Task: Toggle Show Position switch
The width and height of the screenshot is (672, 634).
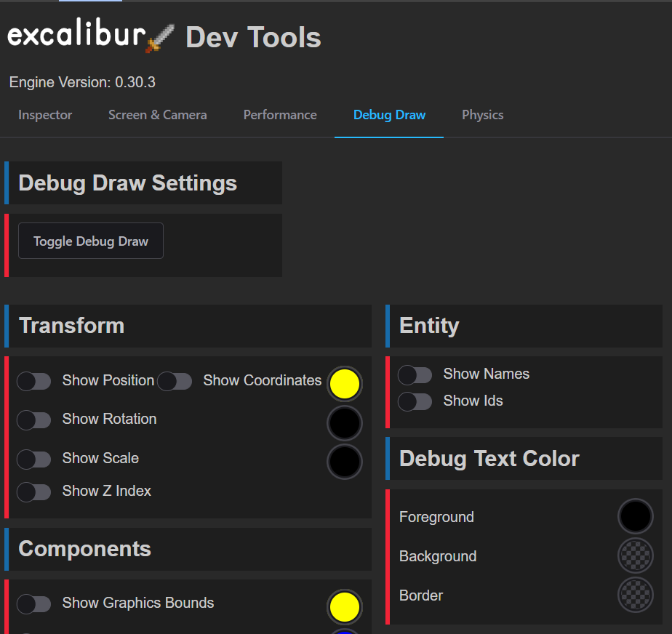Action: 34,381
